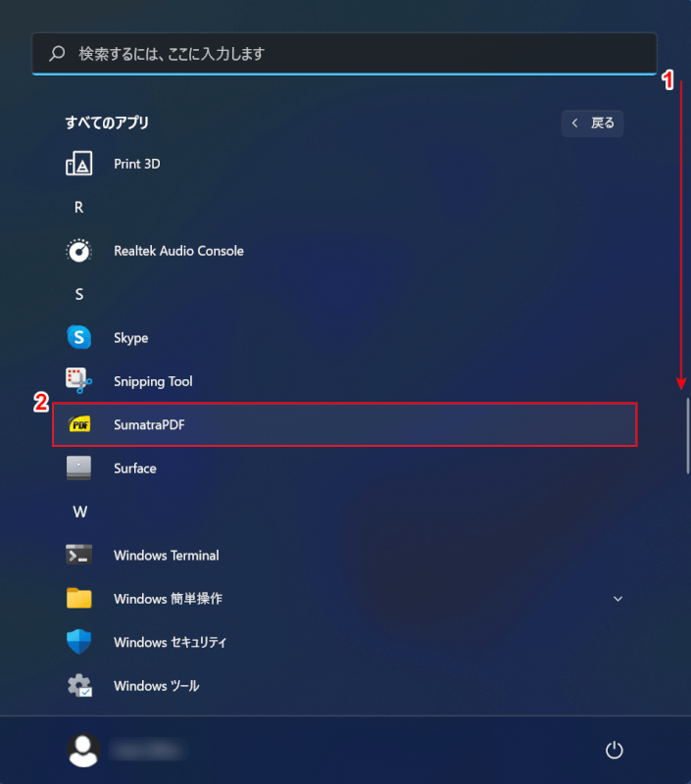Open the Print 3D app icon
Image resolution: width=691 pixels, height=784 pixels.
[79, 164]
